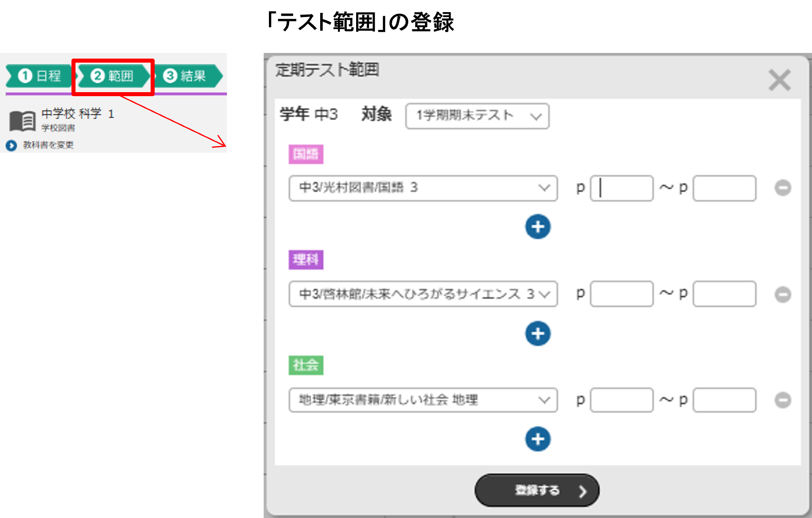812x518 pixels.
Task: Click the textbook icon beside 中学校 科学 1
Action: (x=22, y=121)
